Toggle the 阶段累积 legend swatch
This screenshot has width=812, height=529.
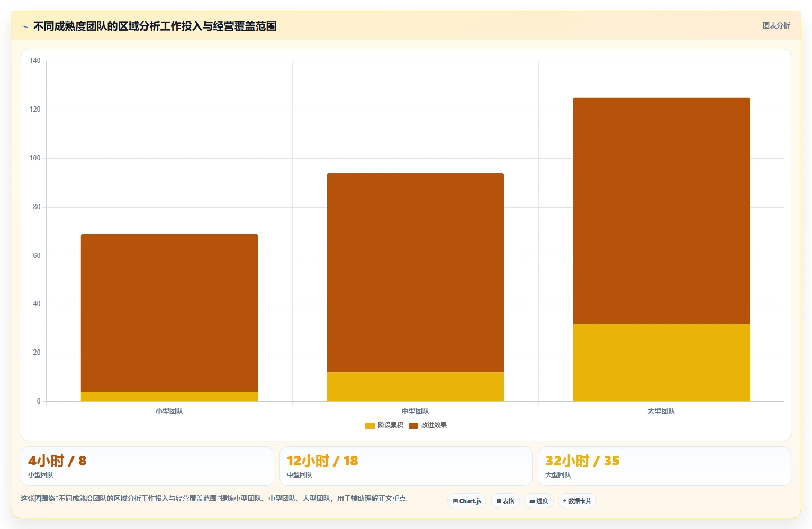[x=370, y=426]
